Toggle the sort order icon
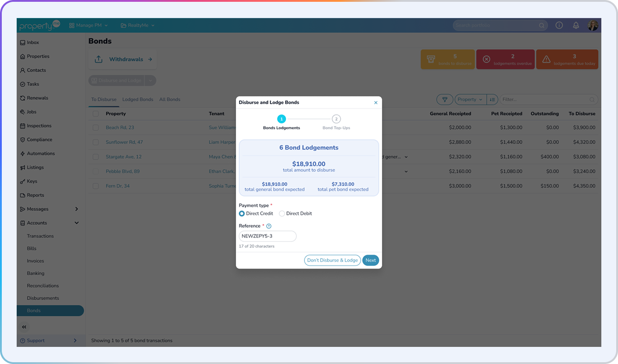The image size is (618, 364). point(492,100)
